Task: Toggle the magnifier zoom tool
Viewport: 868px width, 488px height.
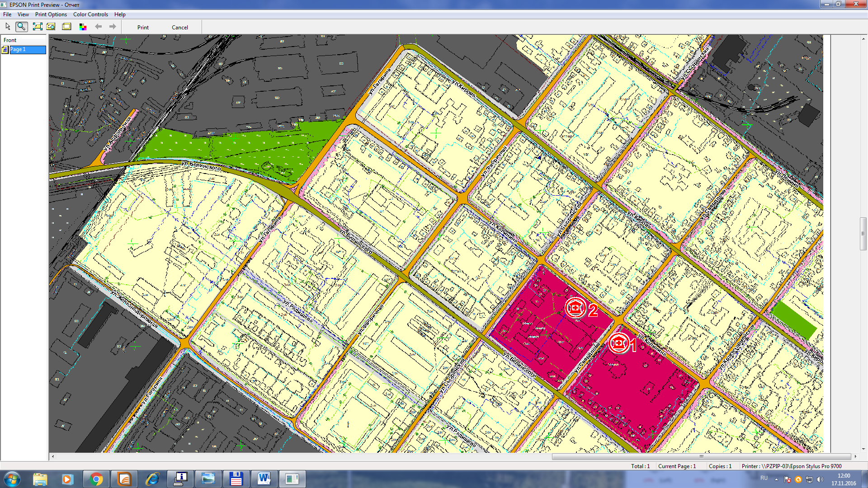Action: [x=21, y=27]
